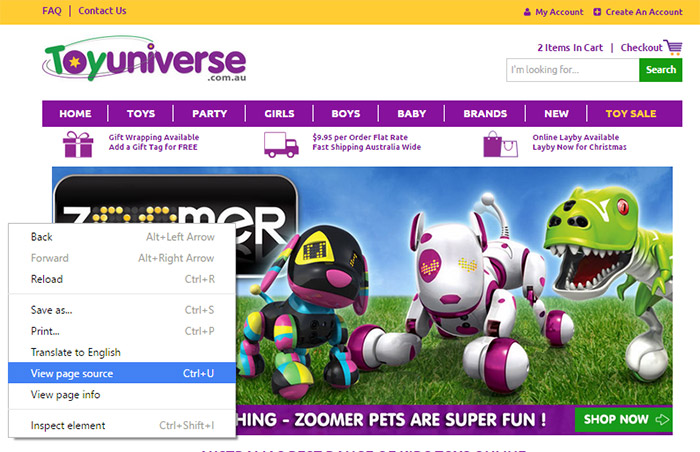
Task: Select Reload in the context menu
Action: [122, 279]
